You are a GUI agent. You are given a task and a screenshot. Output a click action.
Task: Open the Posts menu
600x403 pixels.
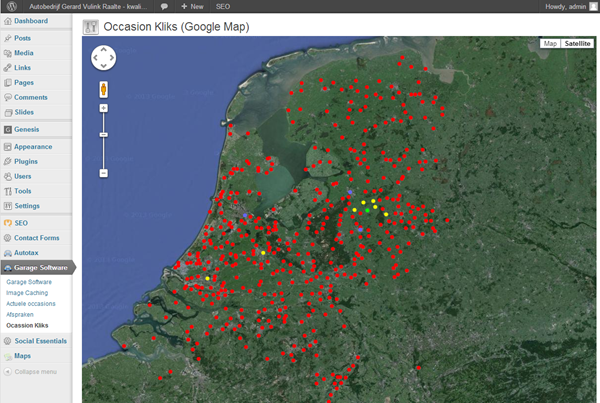pos(23,38)
